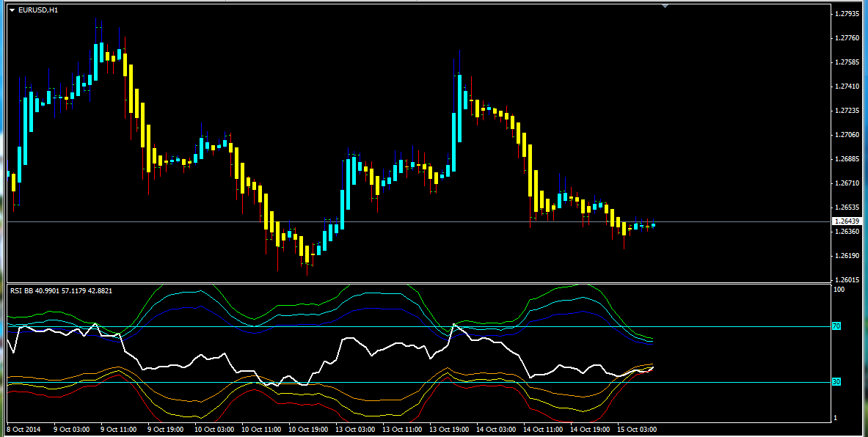Select the chart shift triangle marker at top
Image resolution: width=868 pixels, height=437 pixels.
(665, 6)
